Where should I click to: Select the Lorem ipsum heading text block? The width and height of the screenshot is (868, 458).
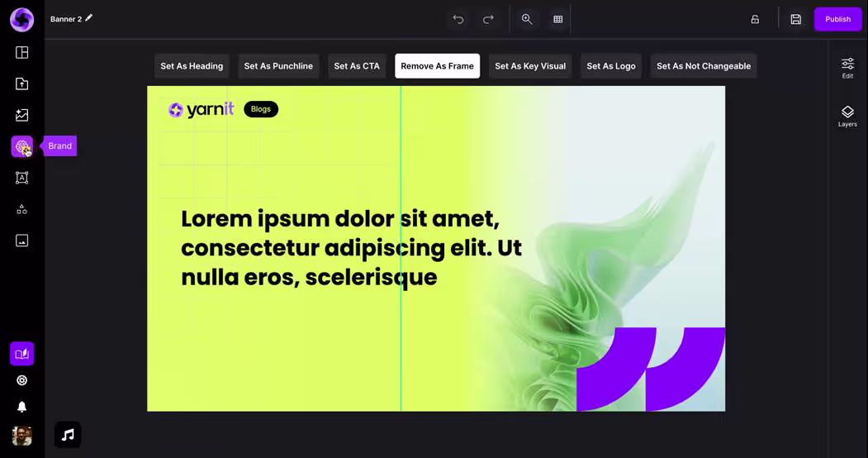click(x=351, y=247)
